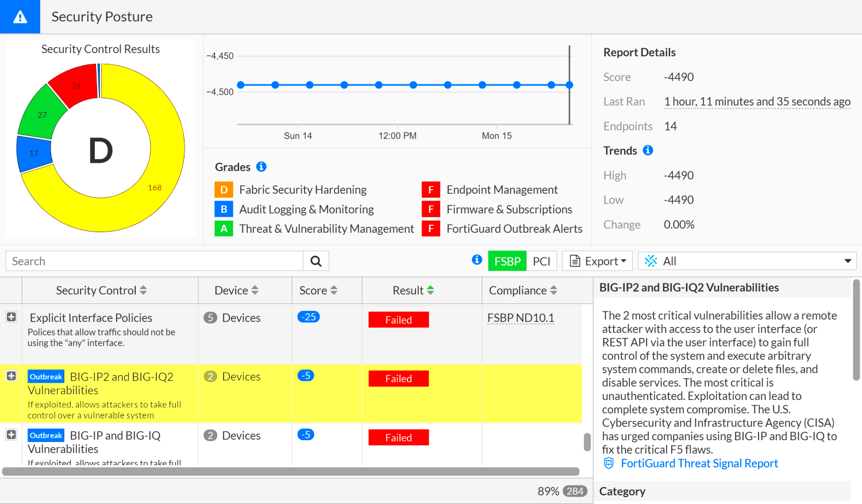Open the Export dropdown menu
This screenshot has width=862, height=504.
pyautogui.click(x=598, y=260)
